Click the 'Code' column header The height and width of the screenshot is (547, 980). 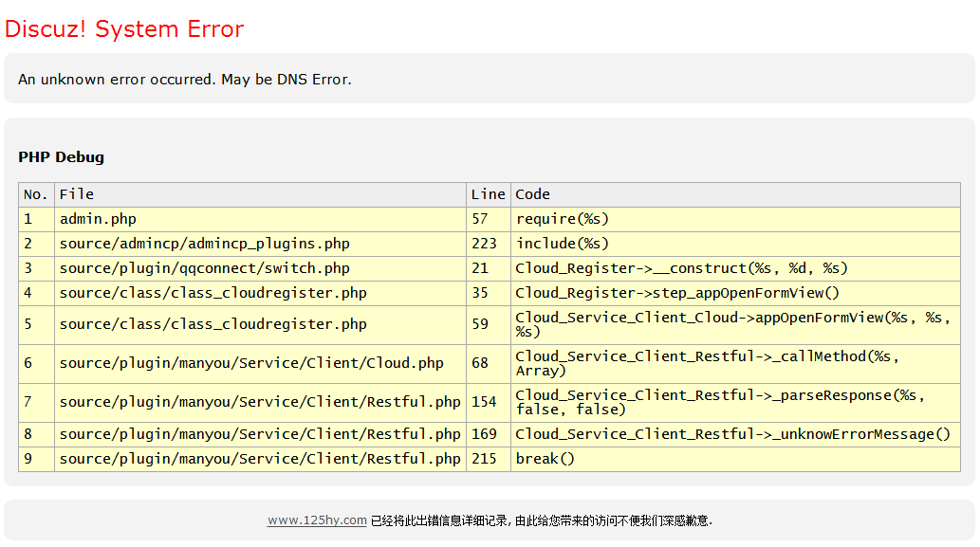click(x=735, y=195)
